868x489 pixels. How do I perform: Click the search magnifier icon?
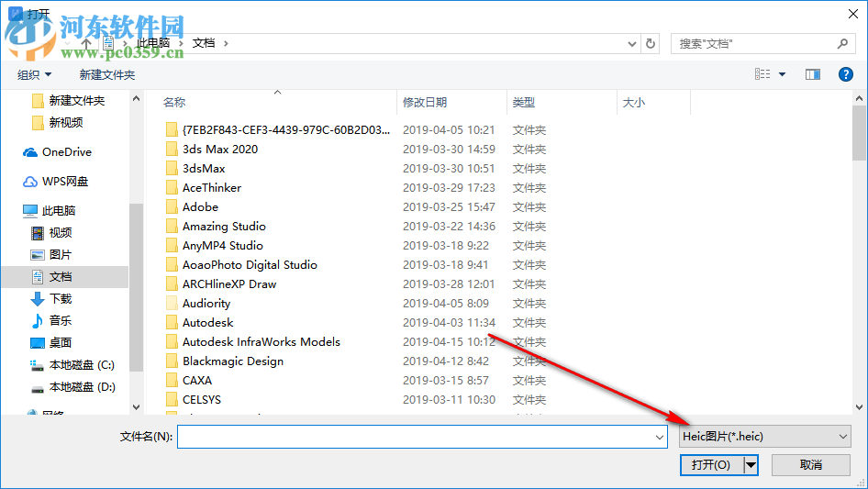pyautogui.click(x=842, y=43)
